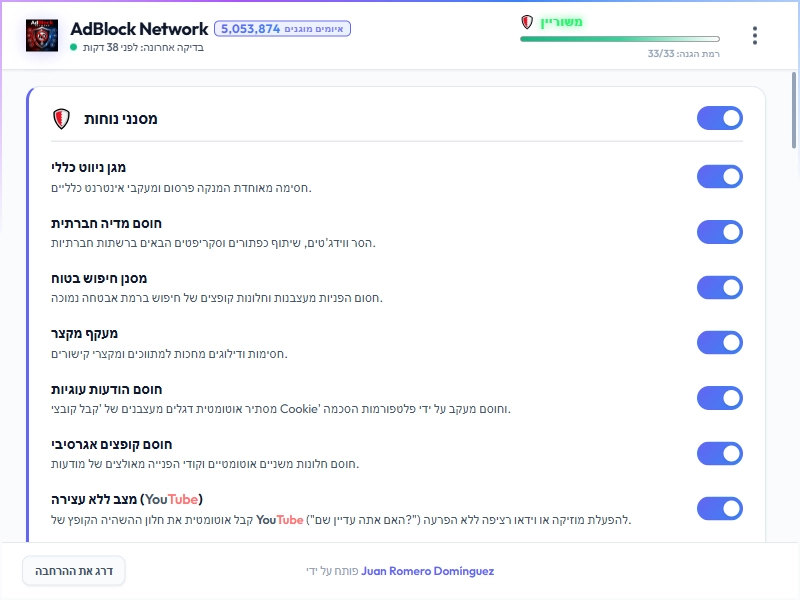Click the 5,053,874 blocked threats badge

pyautogui.click(x=282, y=29)
